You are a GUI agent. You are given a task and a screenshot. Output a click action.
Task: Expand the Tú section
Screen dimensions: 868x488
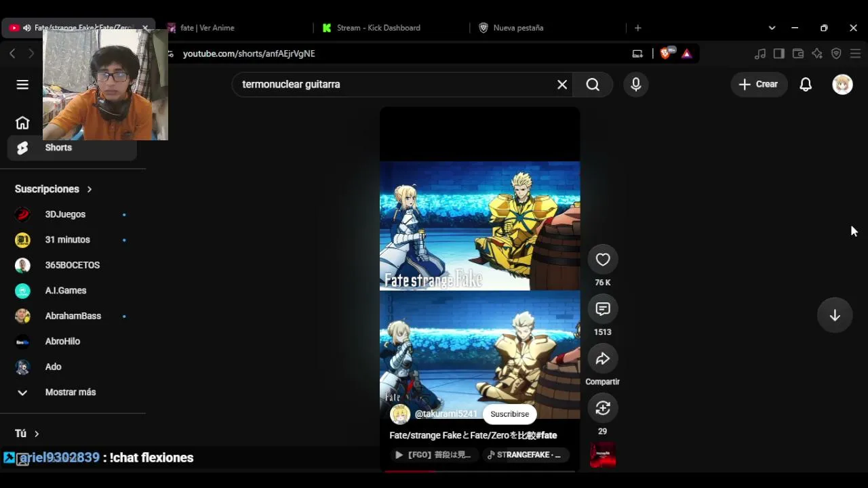(x=27, y=434)
